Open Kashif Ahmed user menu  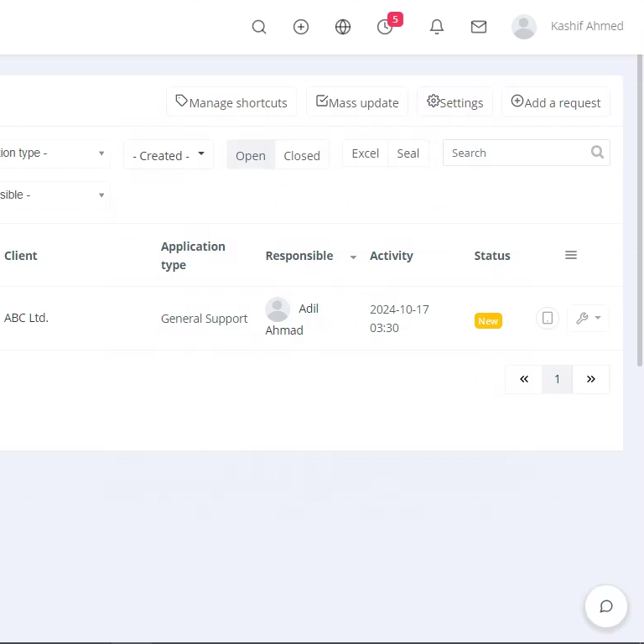coord(569,27)
